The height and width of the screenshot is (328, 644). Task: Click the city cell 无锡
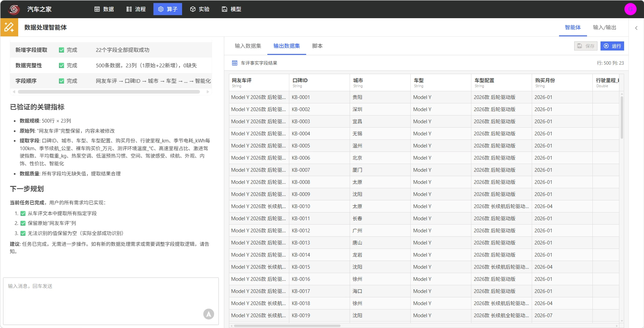tap(380, 134)
